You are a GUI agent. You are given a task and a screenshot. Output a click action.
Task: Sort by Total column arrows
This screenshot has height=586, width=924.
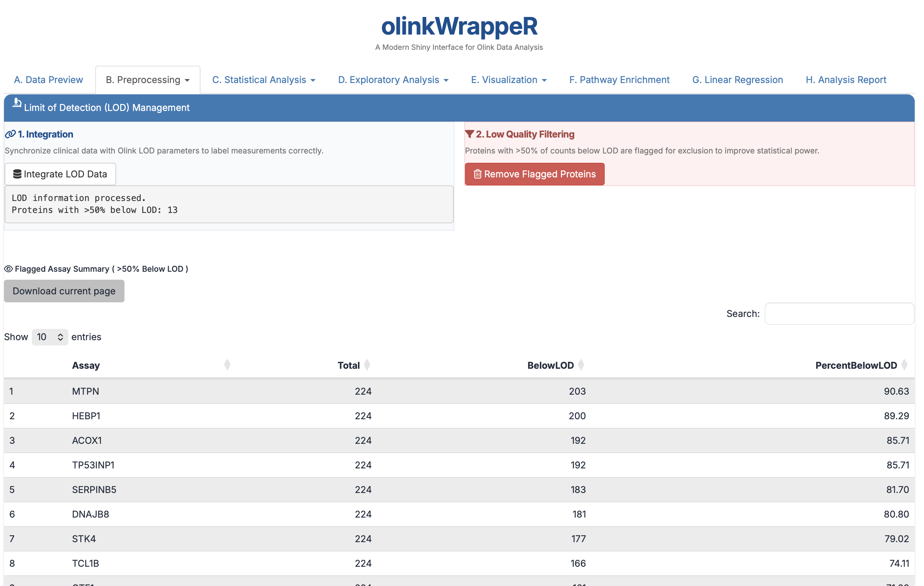[x=367, y=365]
